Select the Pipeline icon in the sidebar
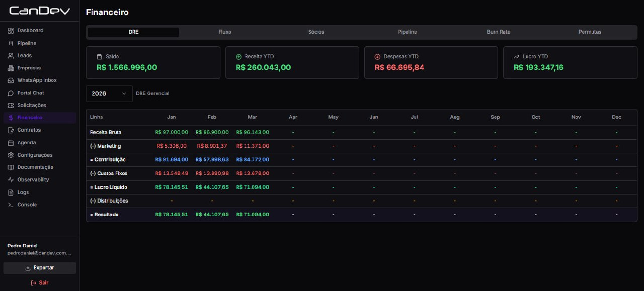Viewport: 644px width, 291px height. click(x=11, y=43)
